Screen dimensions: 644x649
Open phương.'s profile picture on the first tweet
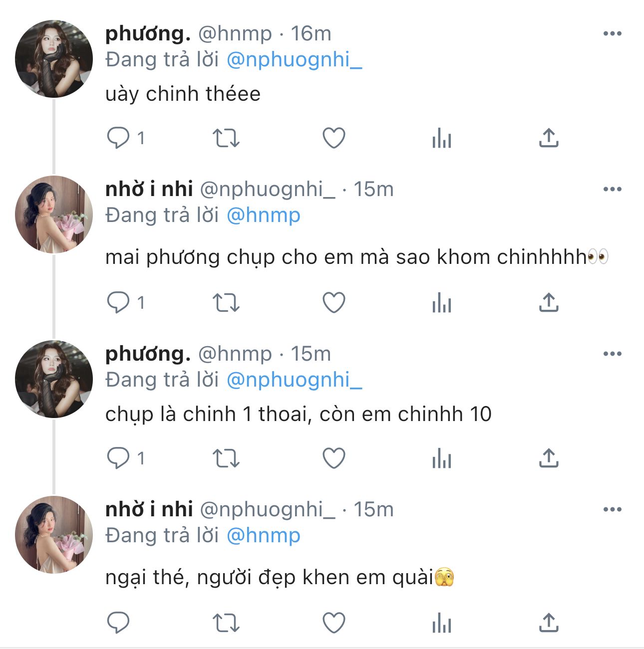click(54, 59)
